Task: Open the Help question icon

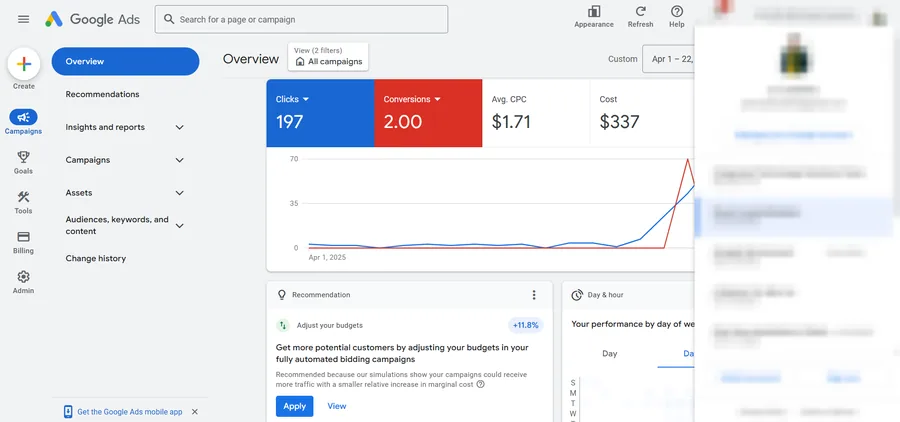Action: pos(677,11)
